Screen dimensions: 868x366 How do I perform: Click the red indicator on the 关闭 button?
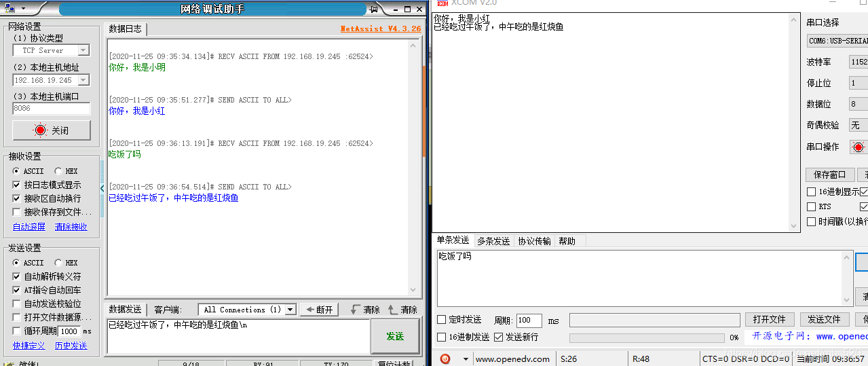click(x=41, y=130)
